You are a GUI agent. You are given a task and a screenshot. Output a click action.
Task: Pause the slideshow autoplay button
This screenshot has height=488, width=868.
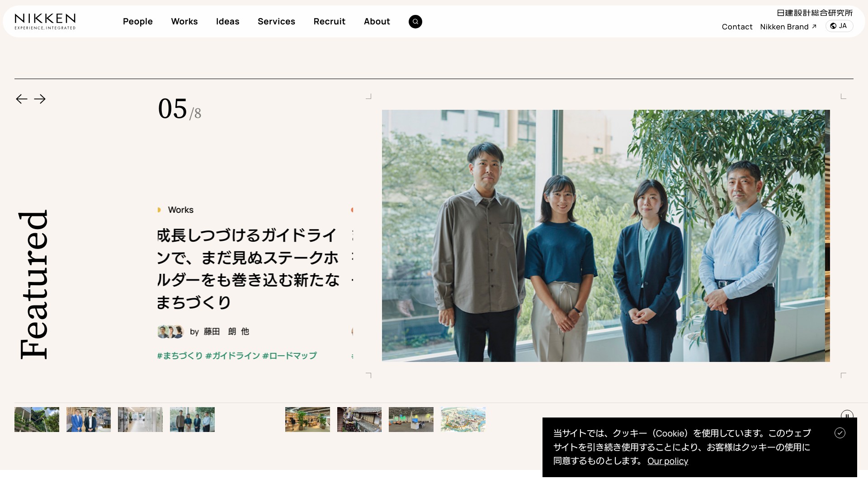847,414
